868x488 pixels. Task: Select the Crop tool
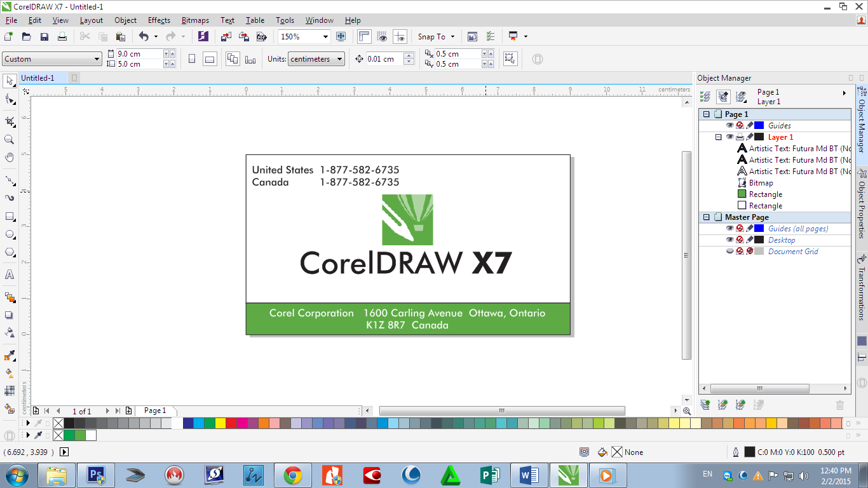click(10, 121)
